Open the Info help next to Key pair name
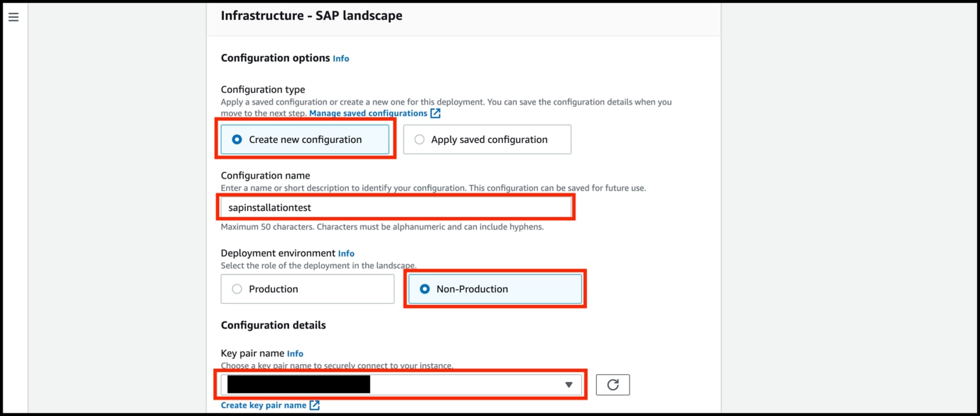Viewport: 980px width, 416px height. (x=295, y=353)
